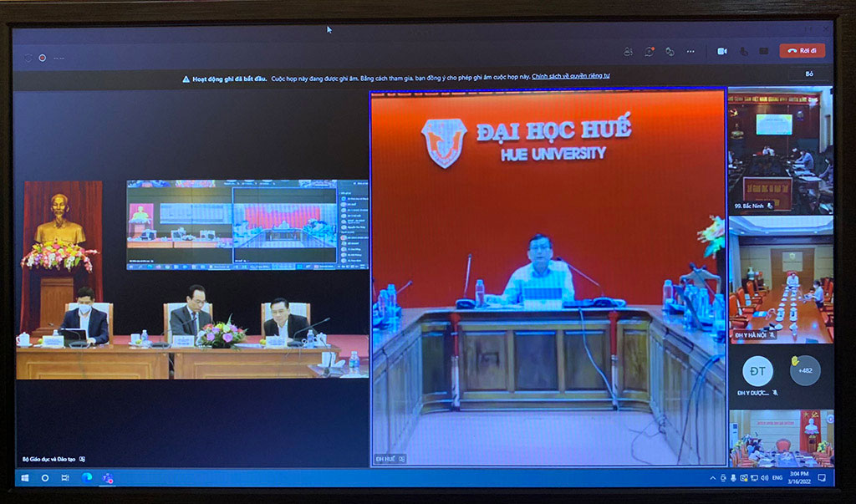Dismiss the recording notice with Bỏ

click(809, 74)
